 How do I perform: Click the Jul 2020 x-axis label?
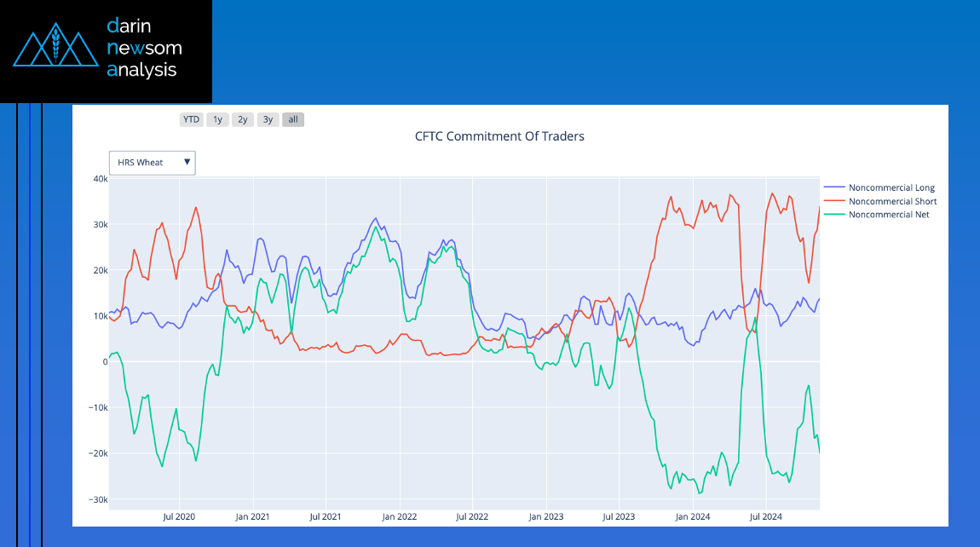(x=179, y=516)
